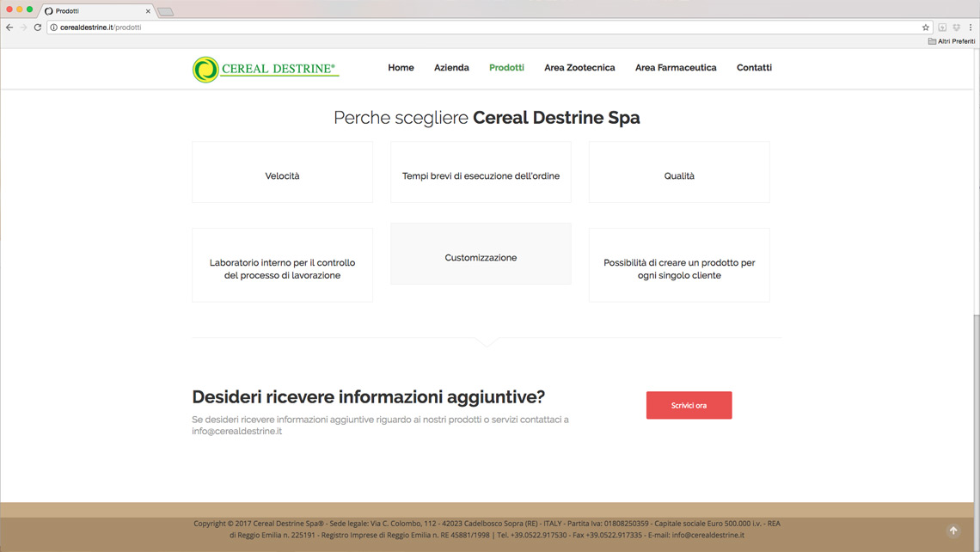Click the browser forward arrow

click(x=23, y=28)
